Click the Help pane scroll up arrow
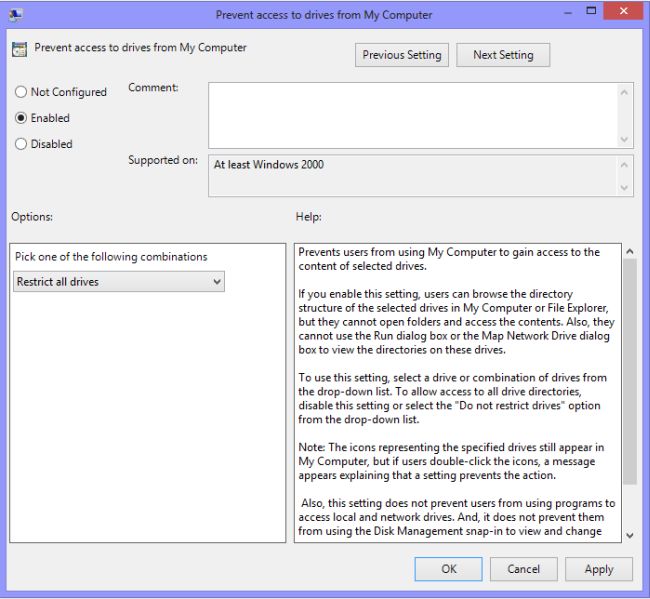This screenshot has height=599, width=650. click(630, 251)
